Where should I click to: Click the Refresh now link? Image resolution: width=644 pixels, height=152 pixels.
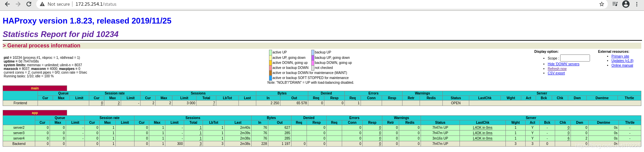[x=557, y=69]
